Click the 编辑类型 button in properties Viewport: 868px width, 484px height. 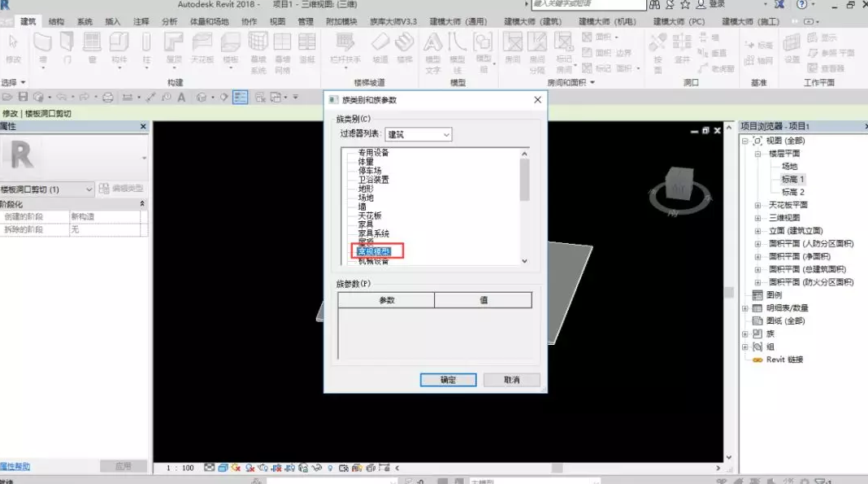[120, 189]
